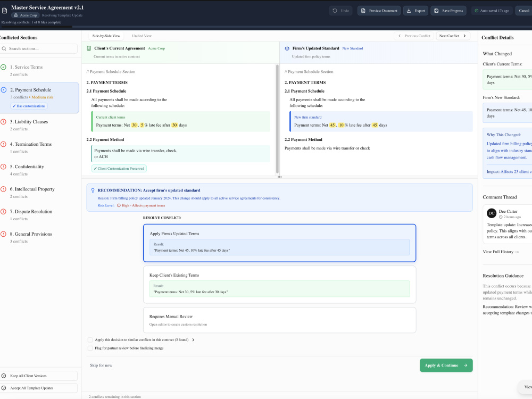The width and height of the screenshot is (532, 399).
Task: Click the warning icon for Intellectual Property
Action: coord(3,189)
